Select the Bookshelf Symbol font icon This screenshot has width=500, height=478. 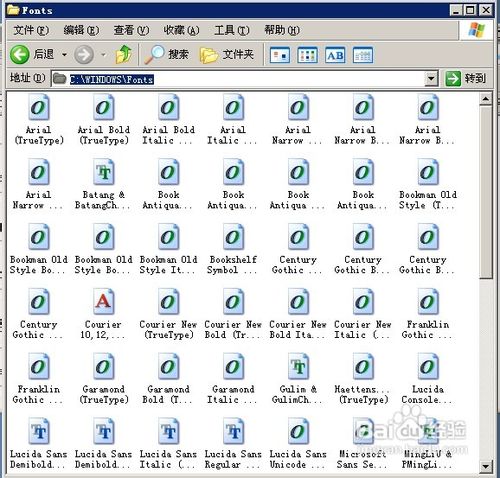pyautogui.click(x=233, y=237)
